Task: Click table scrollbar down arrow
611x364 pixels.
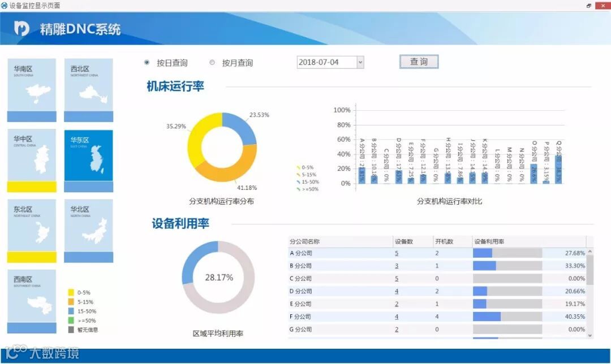Action: [590, 335]
